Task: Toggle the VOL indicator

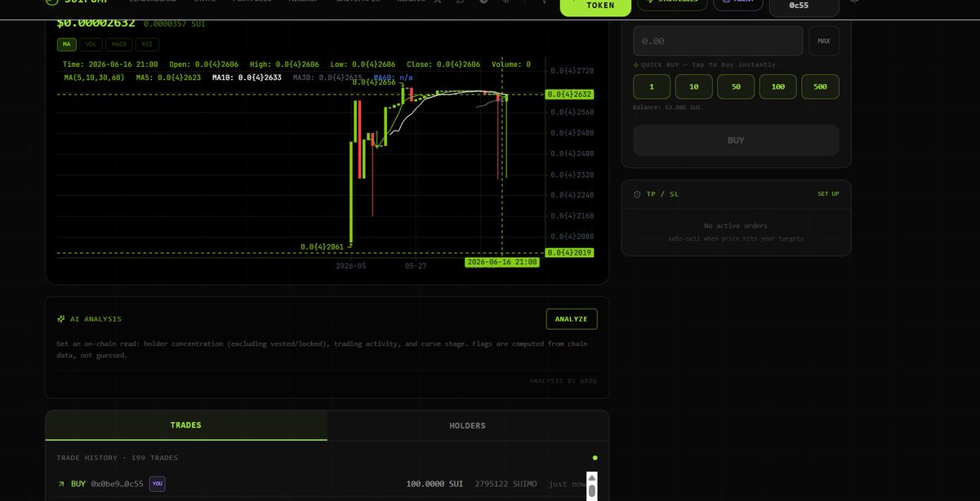Action: pyautogui.click(x=91, y=44)
